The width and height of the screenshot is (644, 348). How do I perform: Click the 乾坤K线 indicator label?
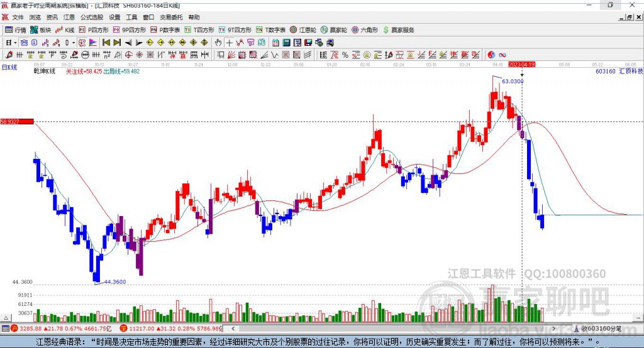(x=45, y=72)
